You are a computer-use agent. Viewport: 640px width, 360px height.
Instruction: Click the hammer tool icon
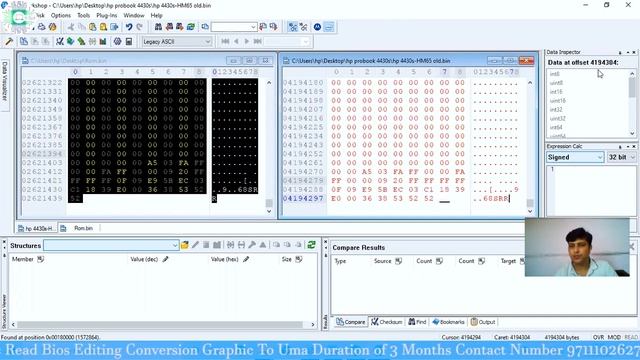(x=9, y=42)
